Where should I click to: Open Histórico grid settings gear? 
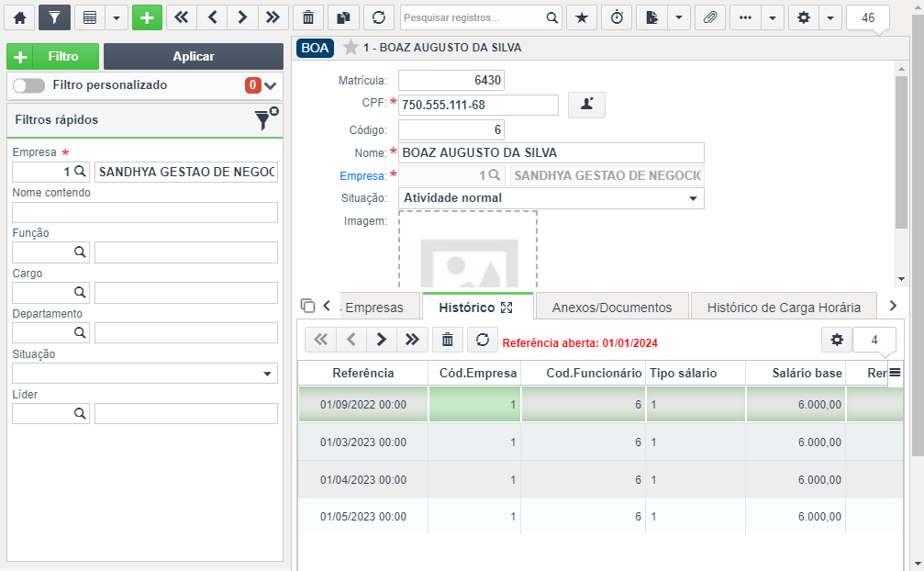pyautogui.click(x=837, y=340)
